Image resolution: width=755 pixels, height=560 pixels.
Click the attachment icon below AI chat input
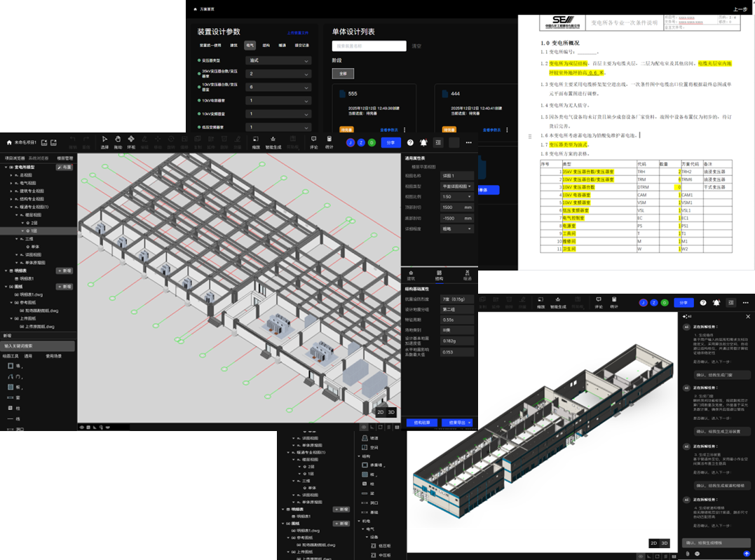click(687, 554)
